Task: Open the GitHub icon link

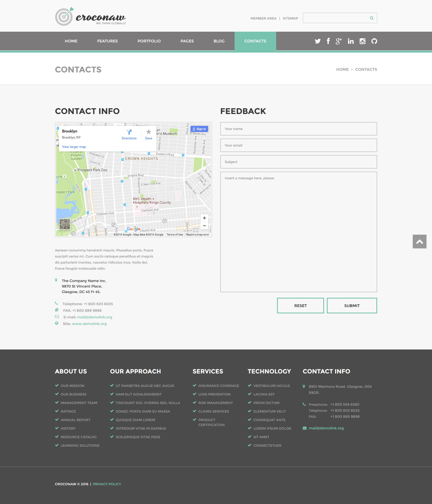Action: pos(374,41)
